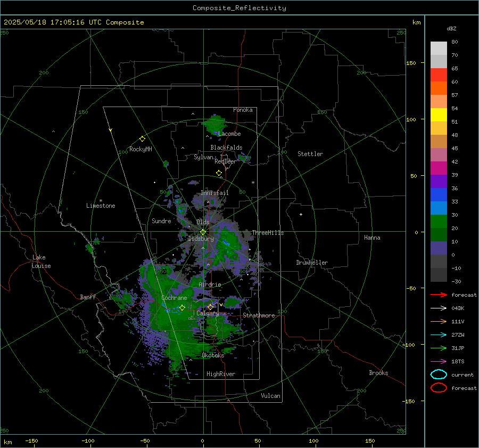The image size is (479, 448).
Task: Click the -150 value on bottom km axis
Action: [31, 441]
